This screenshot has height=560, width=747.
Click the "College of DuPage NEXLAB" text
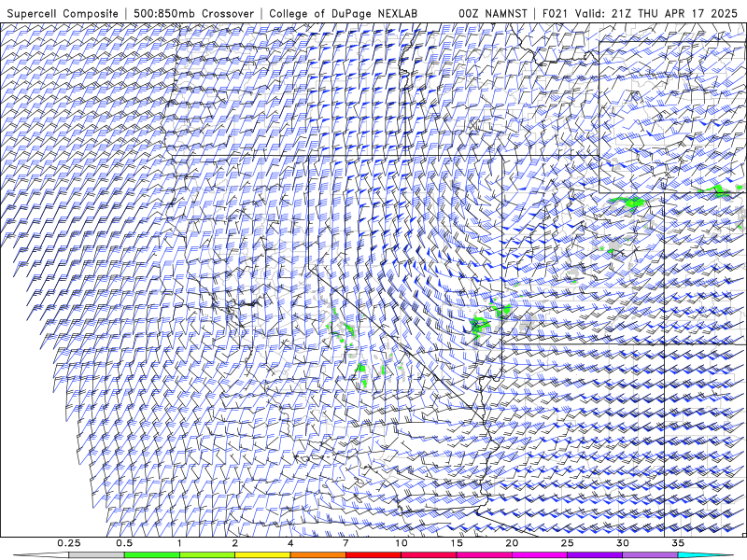[x=343, y=14]
